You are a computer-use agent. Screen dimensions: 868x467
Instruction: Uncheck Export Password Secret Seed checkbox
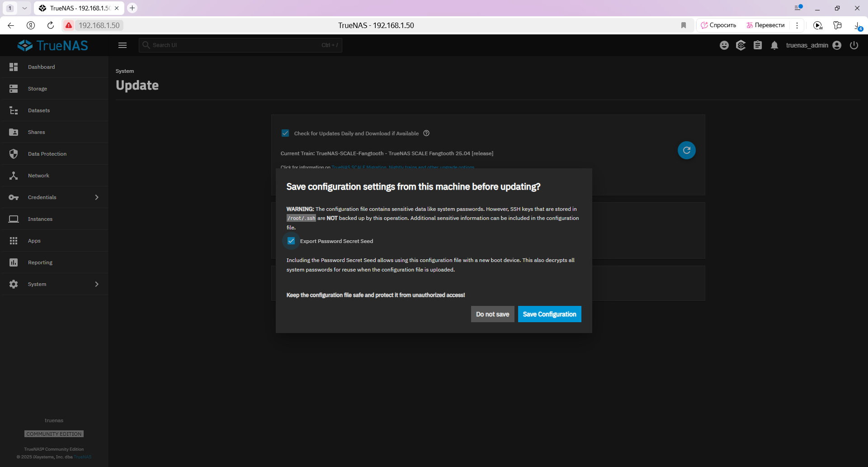click(x=291, y=241)
